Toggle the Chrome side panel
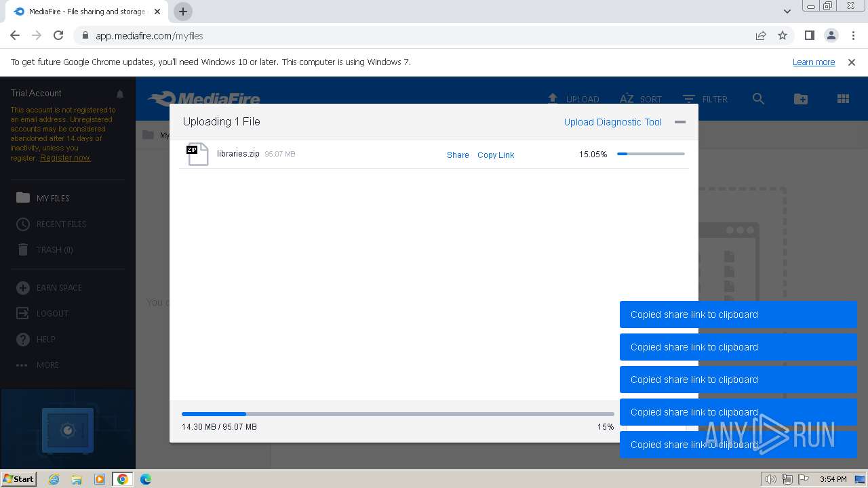 click(x=809, y=36)
